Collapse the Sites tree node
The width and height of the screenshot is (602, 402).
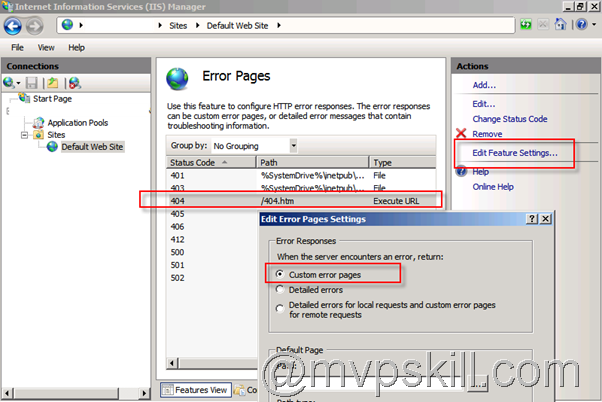coord(24,135)
